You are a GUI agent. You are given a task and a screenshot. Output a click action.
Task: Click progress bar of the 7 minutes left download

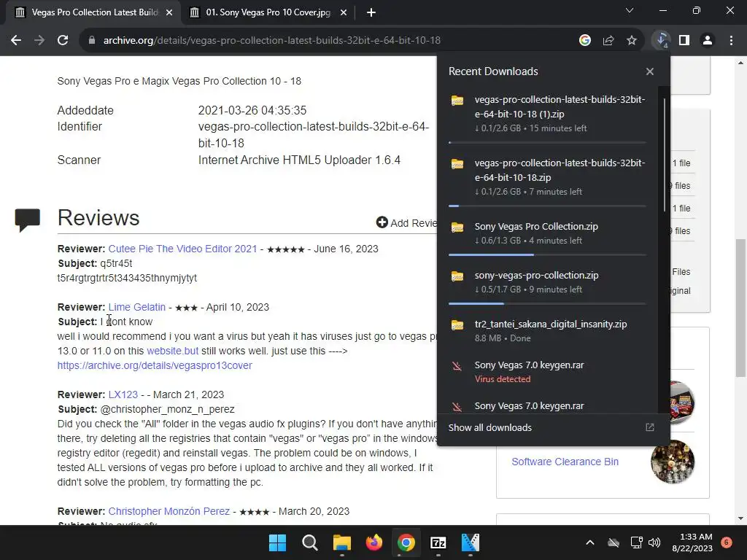[x=547, y=206]
